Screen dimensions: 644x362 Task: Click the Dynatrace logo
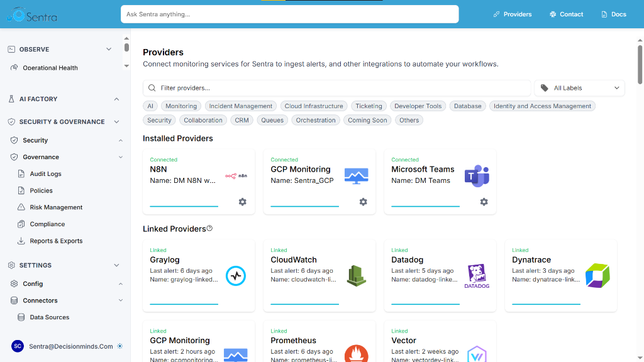[597, 276]
